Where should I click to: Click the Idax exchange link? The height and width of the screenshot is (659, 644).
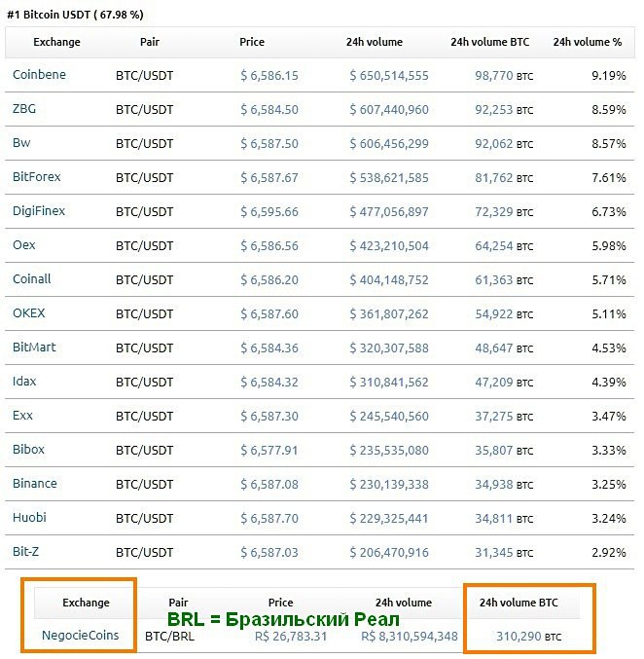25,382
